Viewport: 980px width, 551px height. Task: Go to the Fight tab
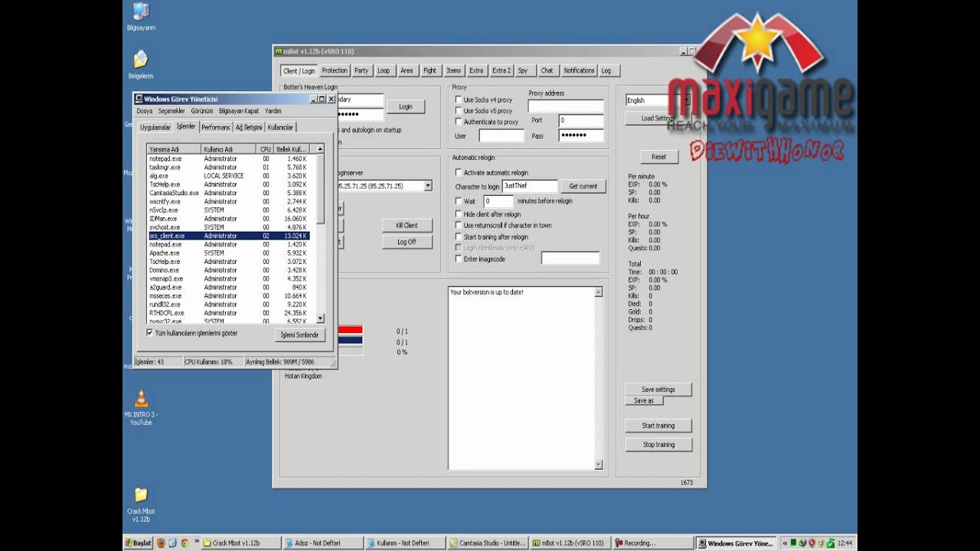point(430,70)
